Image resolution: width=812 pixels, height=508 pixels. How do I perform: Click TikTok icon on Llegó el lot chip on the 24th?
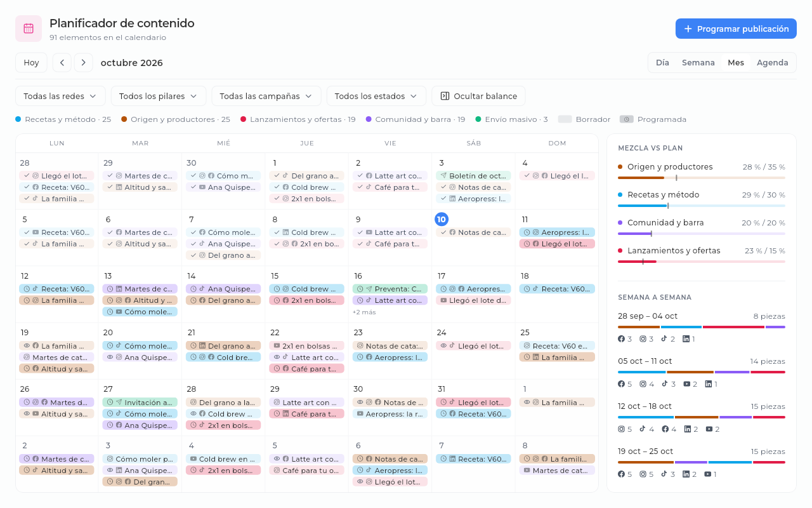452,346
